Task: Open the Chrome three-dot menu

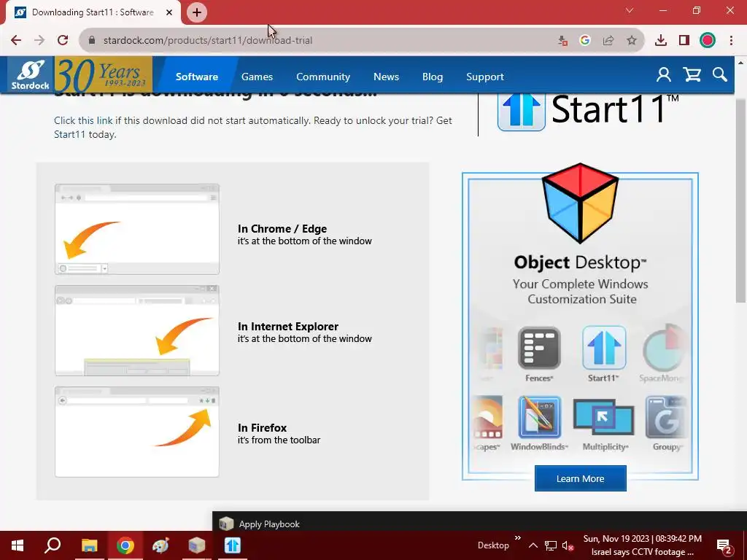Action: click(731, 41)
